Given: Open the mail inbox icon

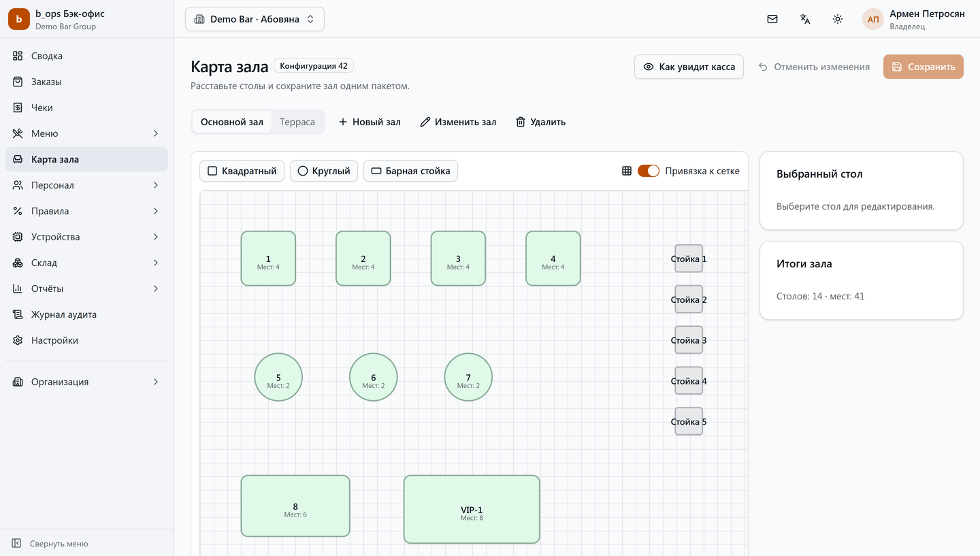Looking at the screenshot, I should [772, 19].
